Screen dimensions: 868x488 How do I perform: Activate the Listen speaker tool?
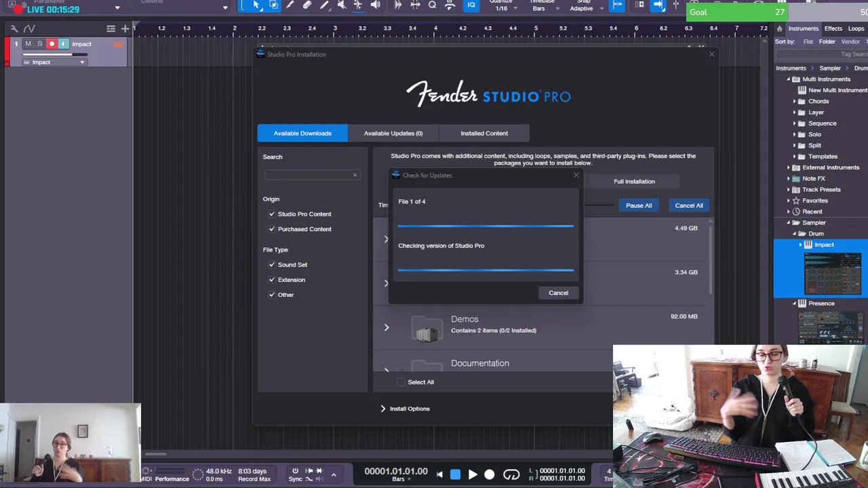(375, 5)
